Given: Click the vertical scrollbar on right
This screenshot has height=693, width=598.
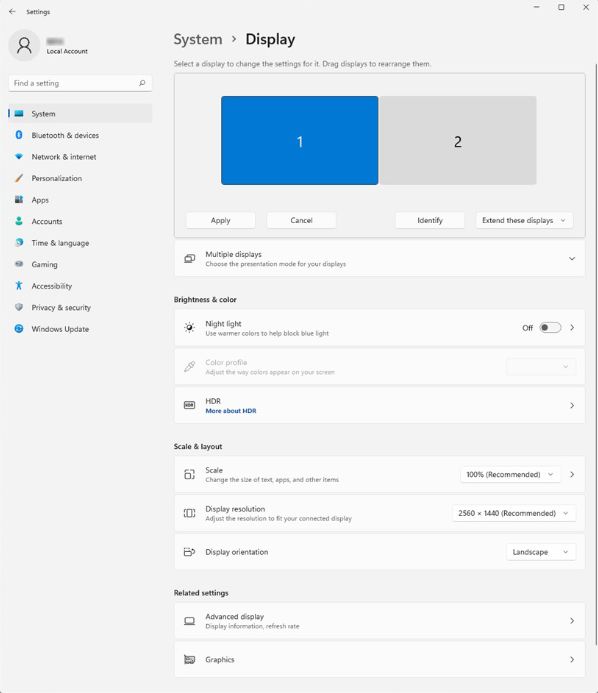Looking at the screenshot, I should click(596, 354).
